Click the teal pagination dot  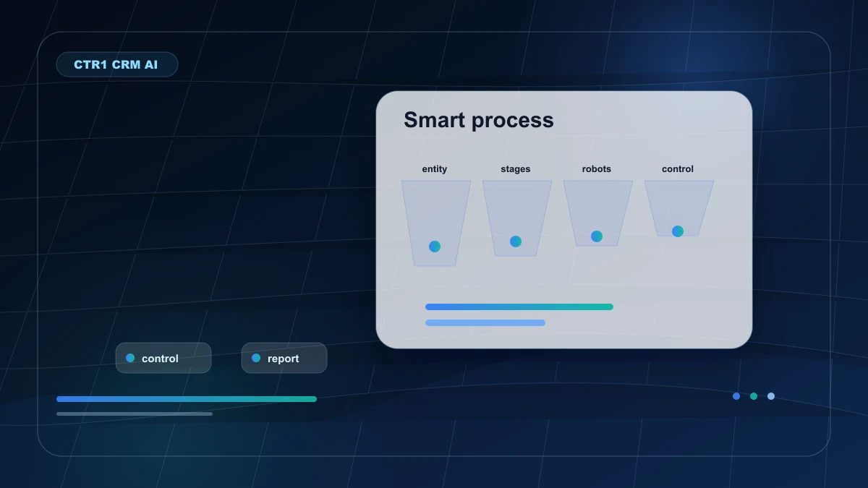(x=754, y=396)
